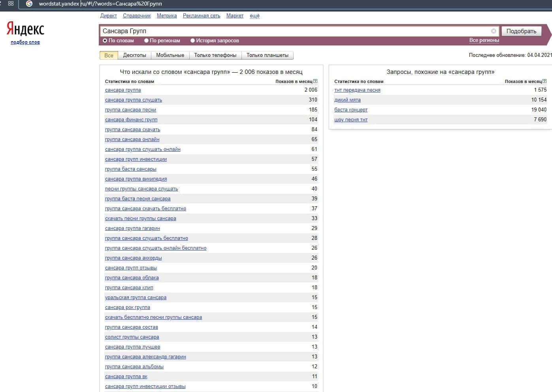Open keyword 'группа сансара скачать бесплатно'
The image size is (552, 392).
click(x=145, y=209)
